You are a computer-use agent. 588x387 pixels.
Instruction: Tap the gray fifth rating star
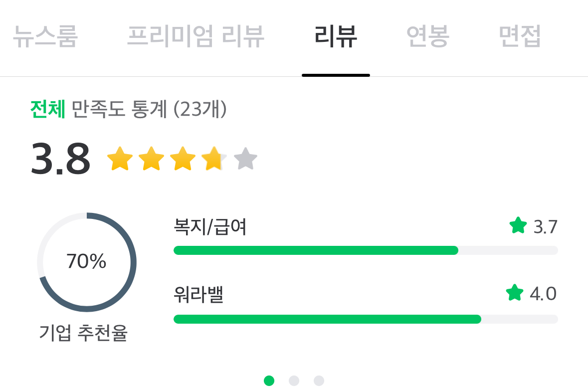pos(245,159)
